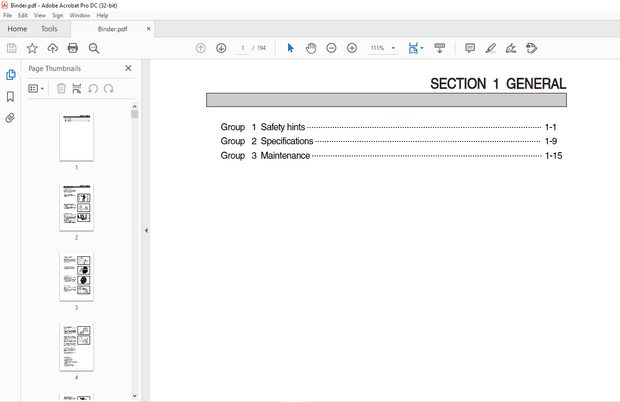The height and width of the screenshot is (402, 620).
Task: Switch to the Tools tab
Action: (49, 29)
